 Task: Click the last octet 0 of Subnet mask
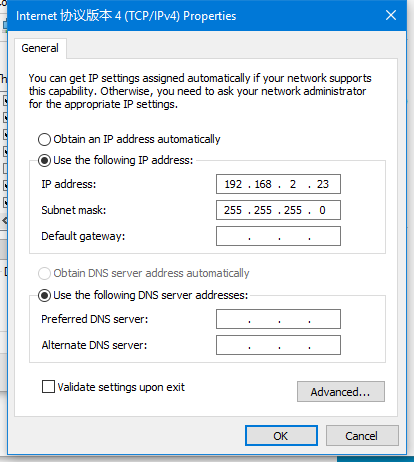tap(322, 210)
